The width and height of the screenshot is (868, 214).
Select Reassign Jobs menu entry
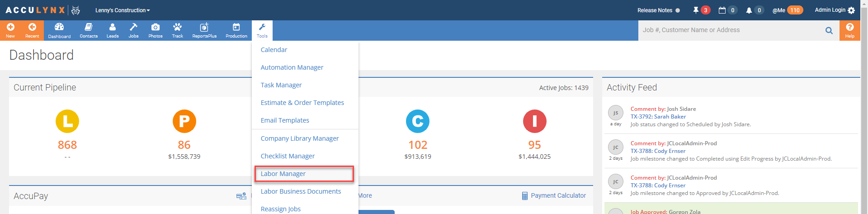pyautogui.click(x=281, y=209)
